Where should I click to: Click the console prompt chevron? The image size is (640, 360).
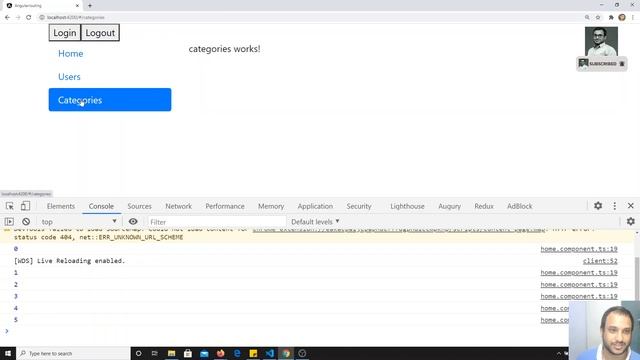point(7,331)
